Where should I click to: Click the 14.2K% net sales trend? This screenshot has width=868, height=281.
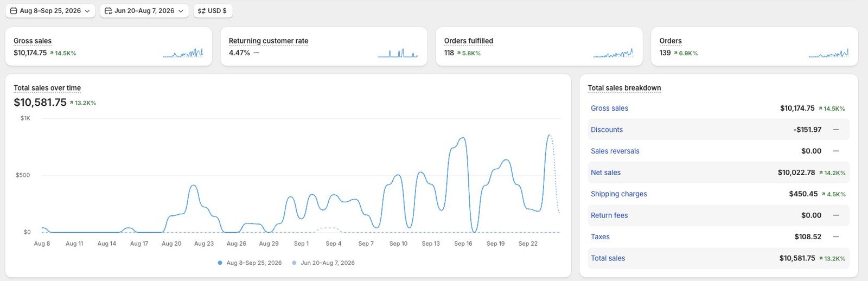(832, 173)
